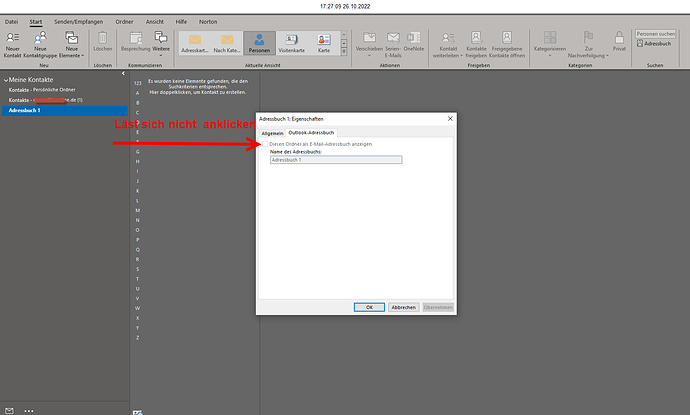Open the Verschieben dropdown

pyautogui.click(x=369, y=44)
